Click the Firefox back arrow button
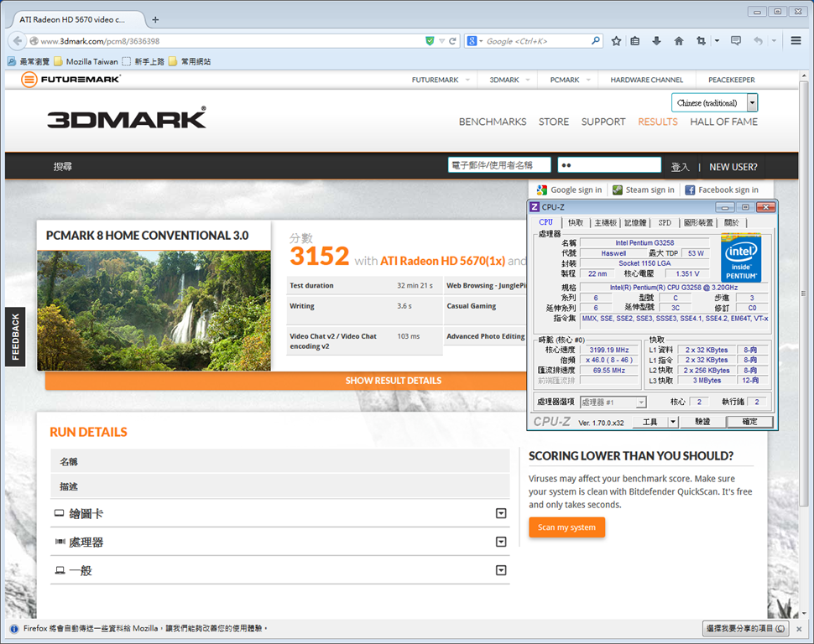The image size is (814, 644). pos(18,41)
